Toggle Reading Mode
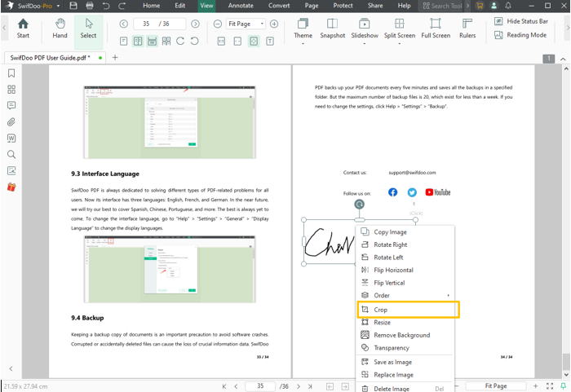571x392 pixels. coord(520,35)
